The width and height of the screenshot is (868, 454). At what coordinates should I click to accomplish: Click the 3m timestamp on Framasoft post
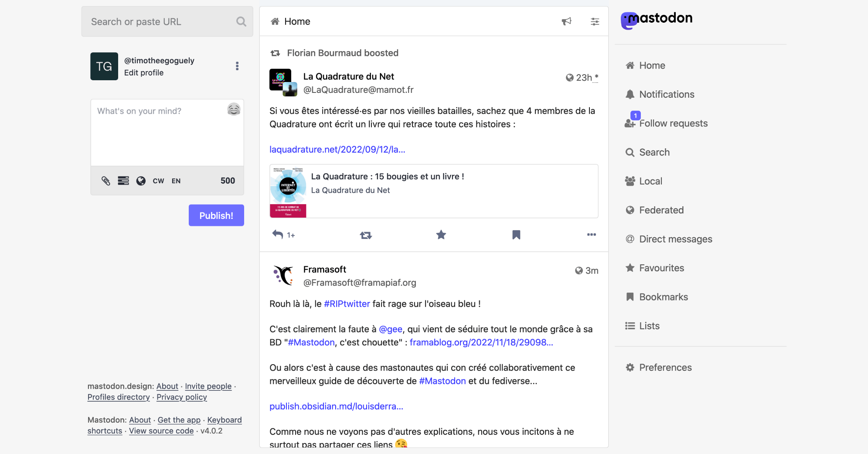pyautogui.click(x=592, y=270)
